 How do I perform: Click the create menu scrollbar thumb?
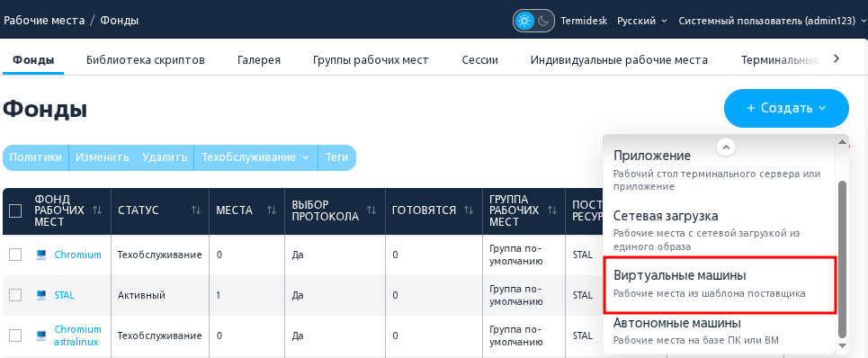coord(843,259)
